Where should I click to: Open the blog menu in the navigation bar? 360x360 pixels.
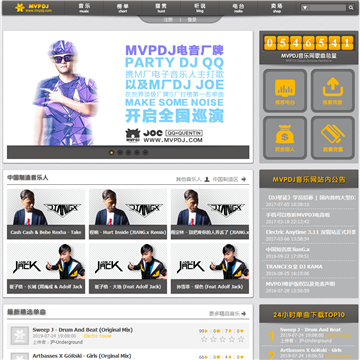pyautogui.click(x=200, y=8)
